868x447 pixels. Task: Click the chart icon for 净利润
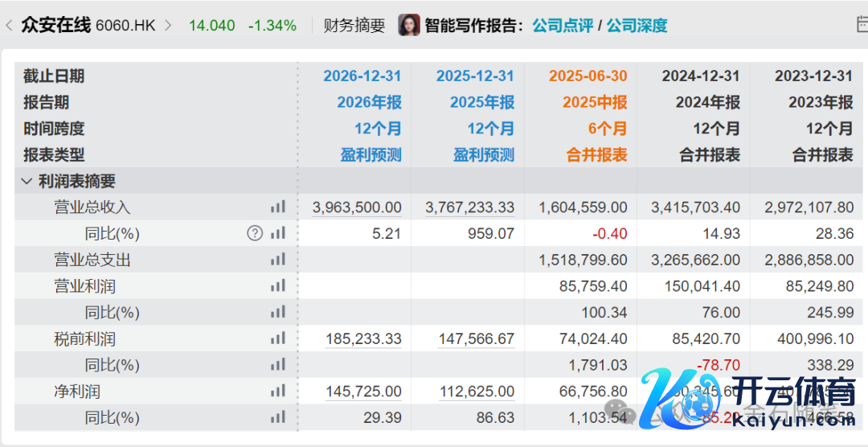[278, 392]
